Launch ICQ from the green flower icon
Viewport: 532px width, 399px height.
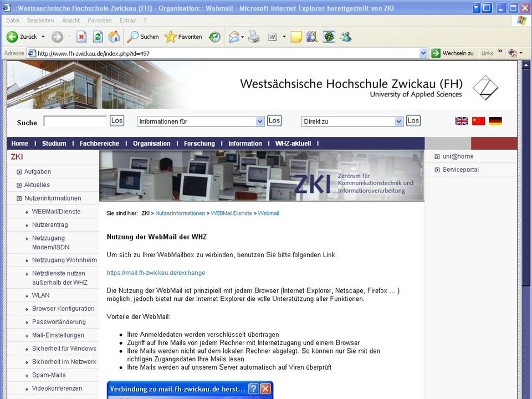329,37
